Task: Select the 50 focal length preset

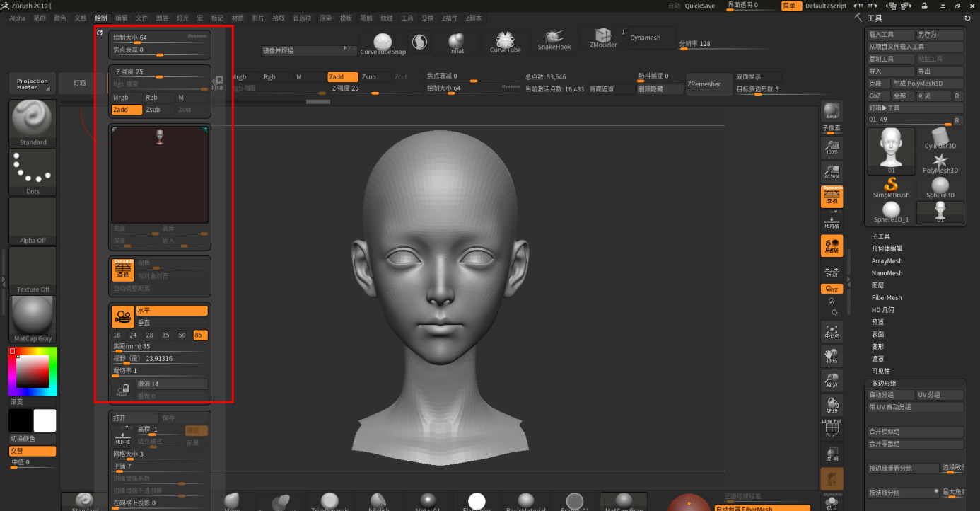Action: click(182, 335)
